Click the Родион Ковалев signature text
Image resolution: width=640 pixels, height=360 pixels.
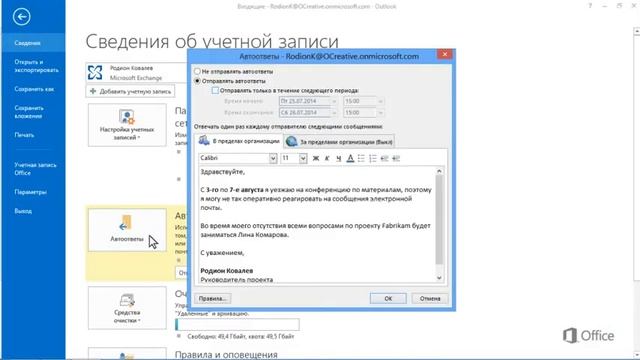227,271
